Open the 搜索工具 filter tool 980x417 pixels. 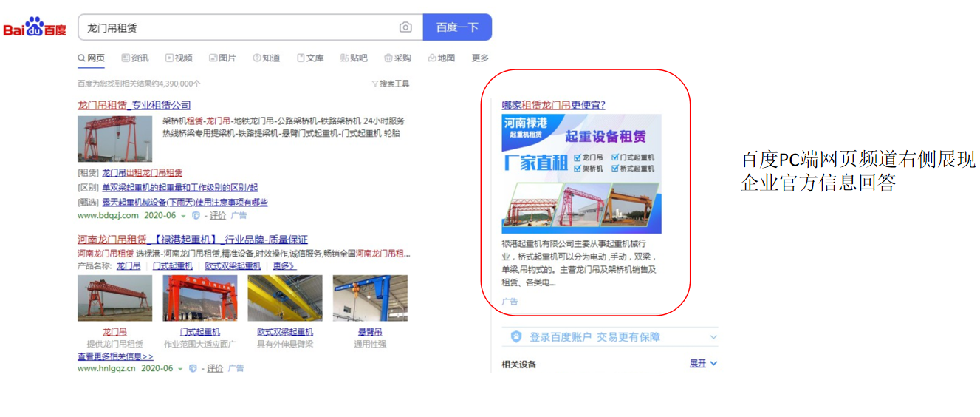coord(390,84)
